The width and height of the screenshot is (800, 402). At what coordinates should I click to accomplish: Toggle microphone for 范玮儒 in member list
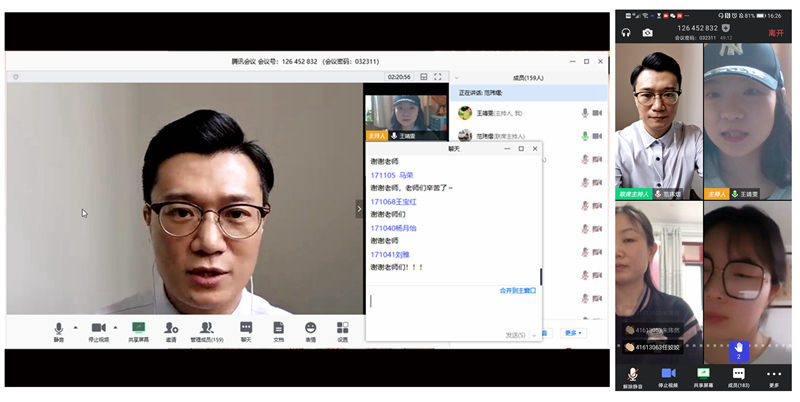(585, 136)
